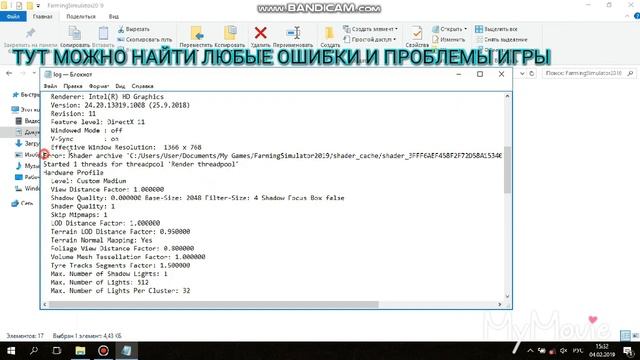The height and width of the screenshot is (360, 640).
Task: Open Bandicam recorder on taskbar
Action: pyautogui.click(x=103, y=351)
